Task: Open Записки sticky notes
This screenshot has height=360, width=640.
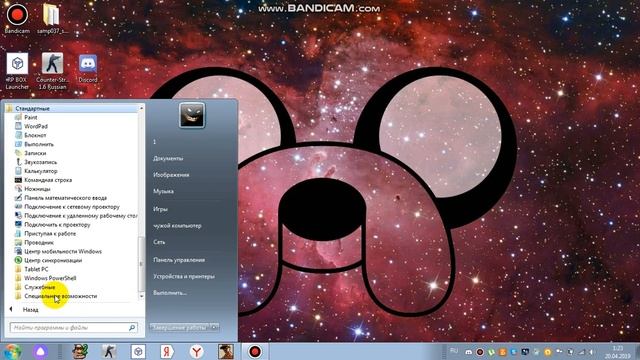Action: point(35,153)
